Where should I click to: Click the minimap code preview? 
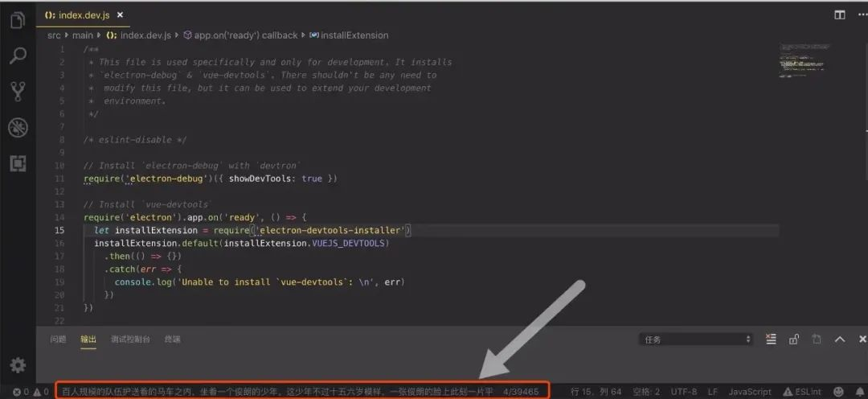click(x=801, y=60)
